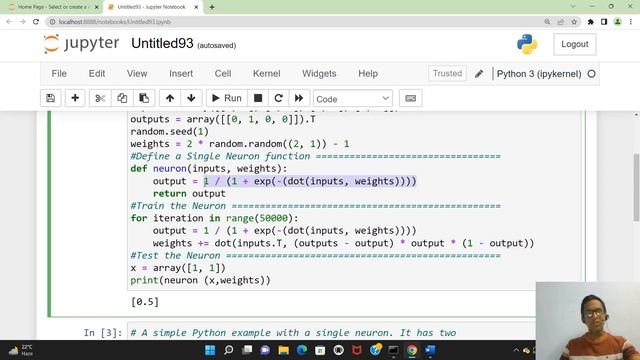This screenshot has height=360, width=640.
Task: Open the Cell menu
Action: [x=223, y=74]
